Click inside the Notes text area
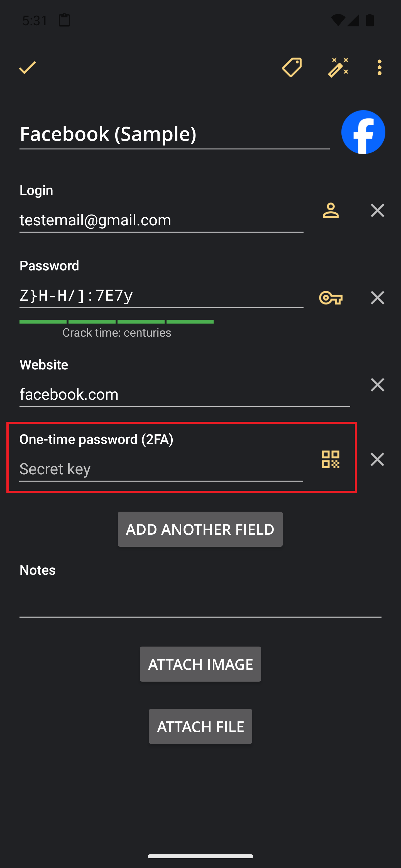 tap(200, 601)
